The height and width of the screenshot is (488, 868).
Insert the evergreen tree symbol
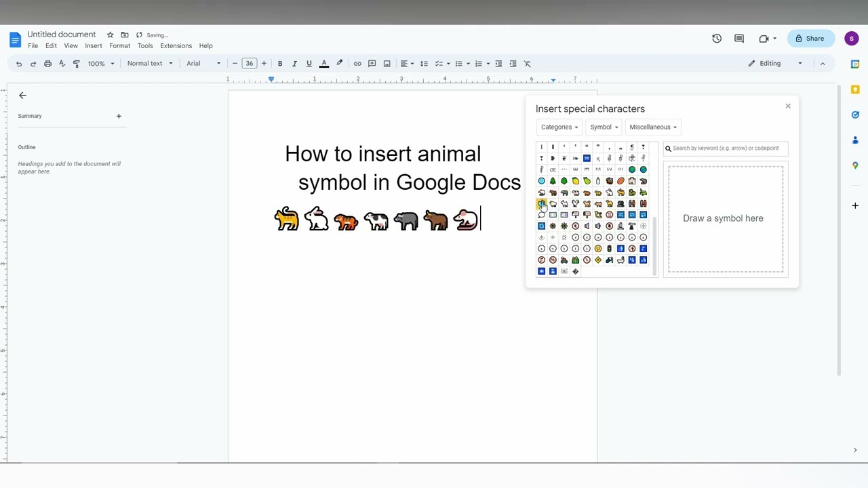553,181
